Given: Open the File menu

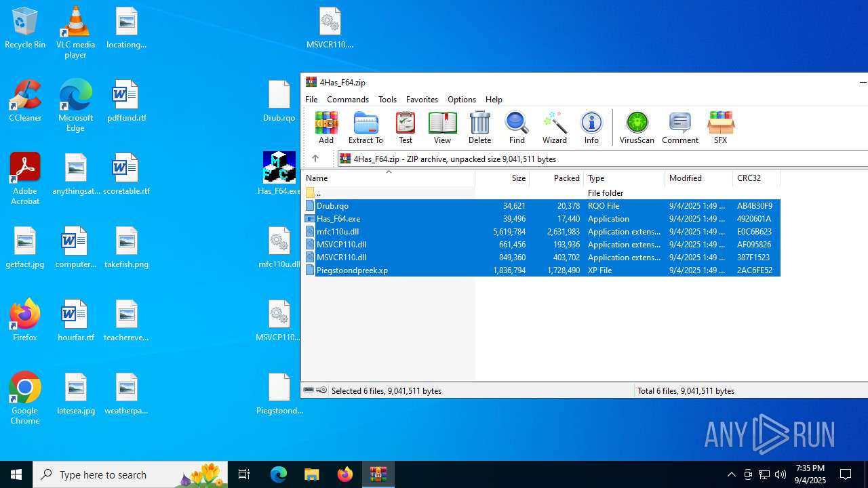Looking at the screenshot, I should (311, 99).
